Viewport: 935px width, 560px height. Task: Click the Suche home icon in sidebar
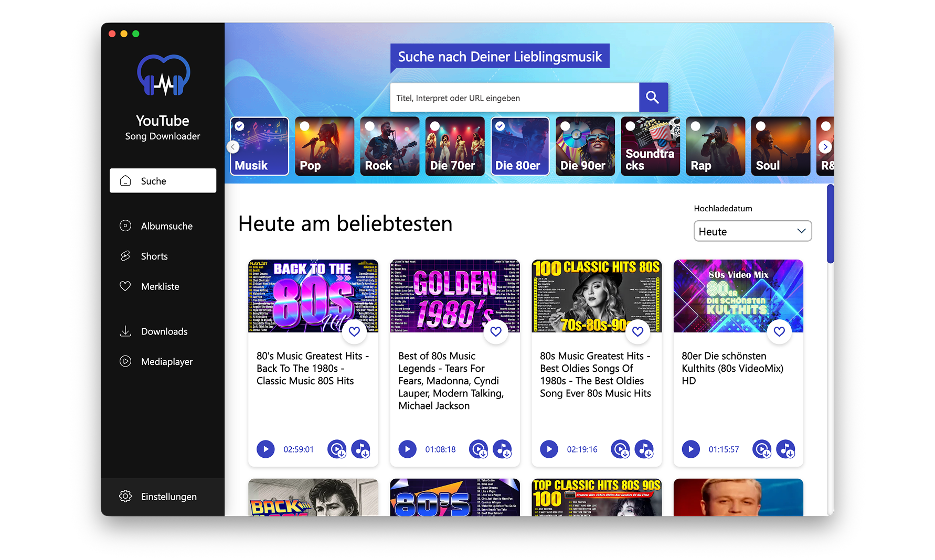[125, 181]
